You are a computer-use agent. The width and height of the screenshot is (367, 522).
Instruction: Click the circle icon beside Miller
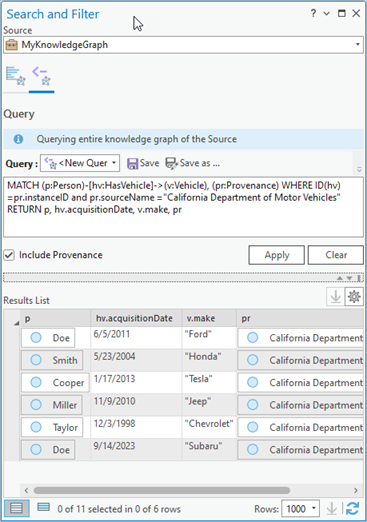click(x=36, y=405)
